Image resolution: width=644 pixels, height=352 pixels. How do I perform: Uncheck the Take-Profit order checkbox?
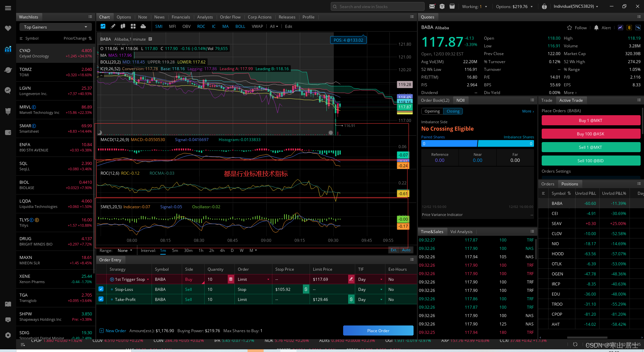[101, 299]
